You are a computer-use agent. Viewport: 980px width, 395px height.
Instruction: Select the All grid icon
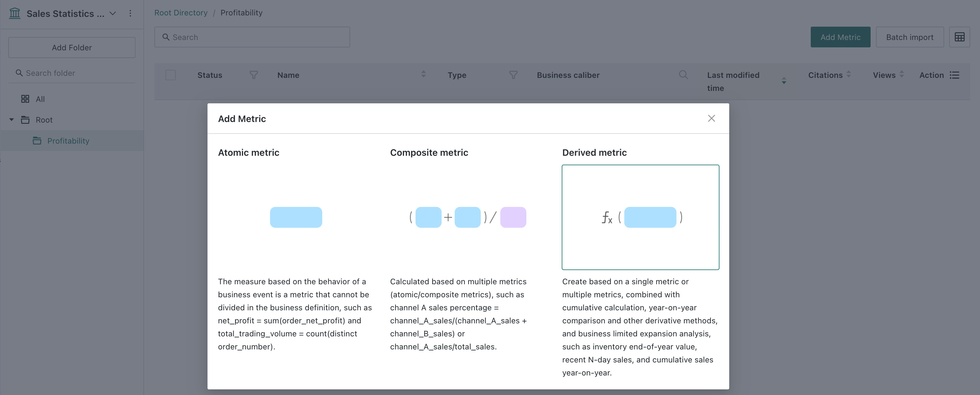click(25, 99)
